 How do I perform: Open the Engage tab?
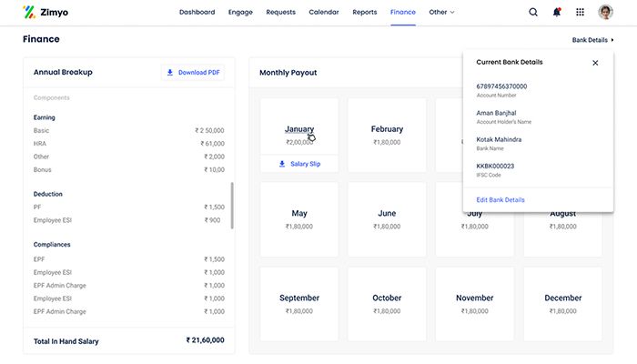coord(241,12)
